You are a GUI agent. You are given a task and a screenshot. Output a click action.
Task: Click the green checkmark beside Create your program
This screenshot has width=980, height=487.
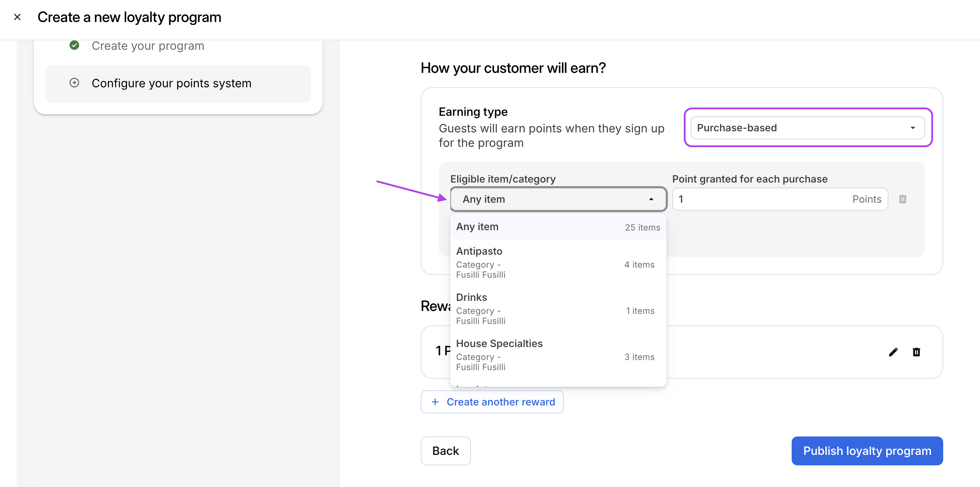(x=74, y=45)
